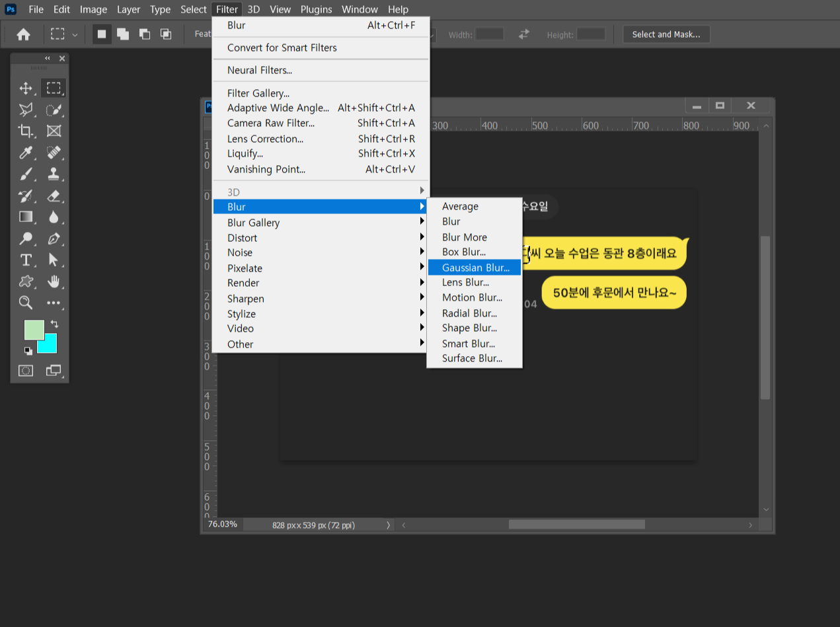Select the Zoom magnifier tool
Image resolution: width=840 pixels, height=627 pixels.
(26, 303)
